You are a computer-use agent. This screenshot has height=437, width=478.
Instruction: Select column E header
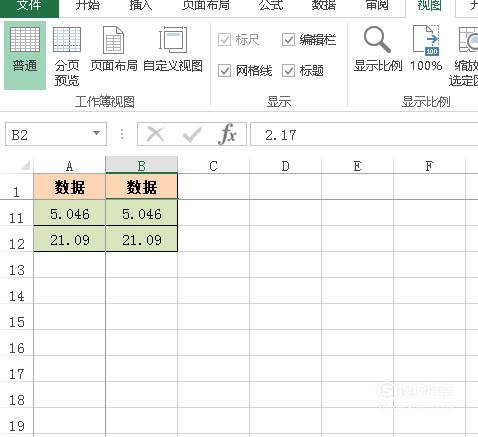pos(357,166)
